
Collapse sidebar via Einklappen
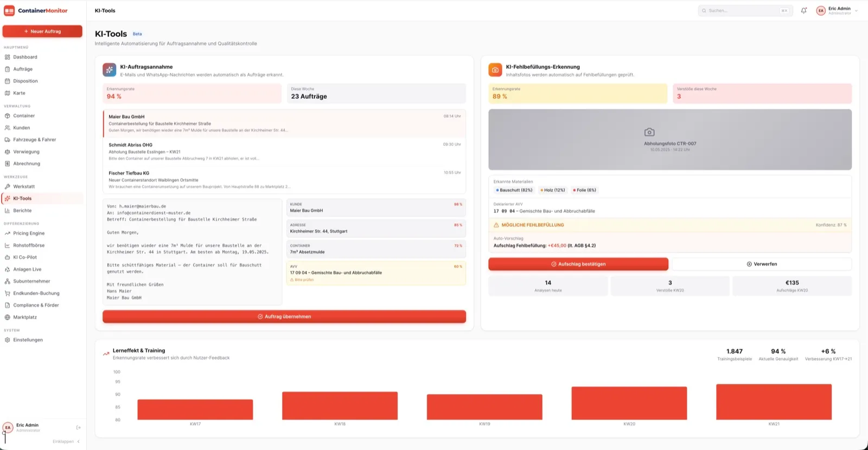pyautogui.click(x=66, y=441)
